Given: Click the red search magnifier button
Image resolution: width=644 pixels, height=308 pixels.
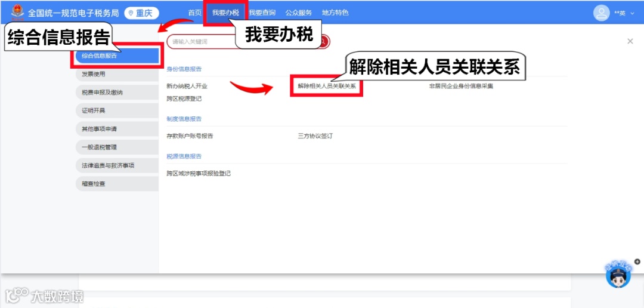Looking at the screenshot, I should pyautogui.click(x=324, y=42).
